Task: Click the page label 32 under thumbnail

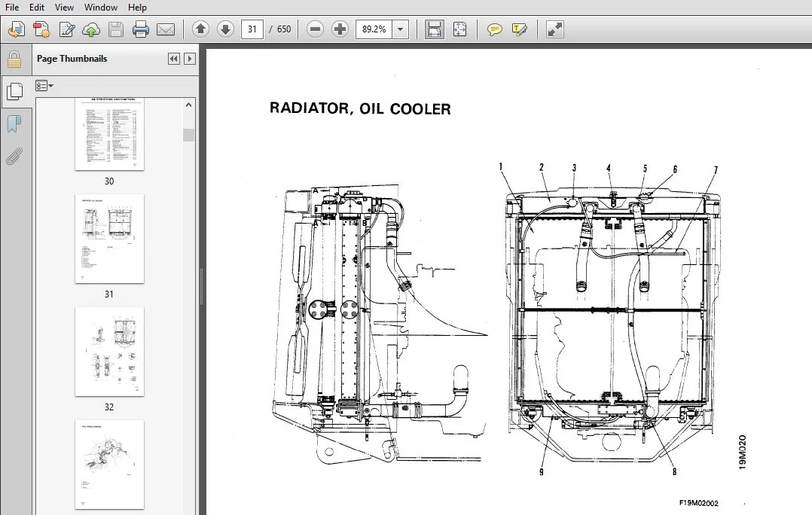Action: (x=109, y=407)
